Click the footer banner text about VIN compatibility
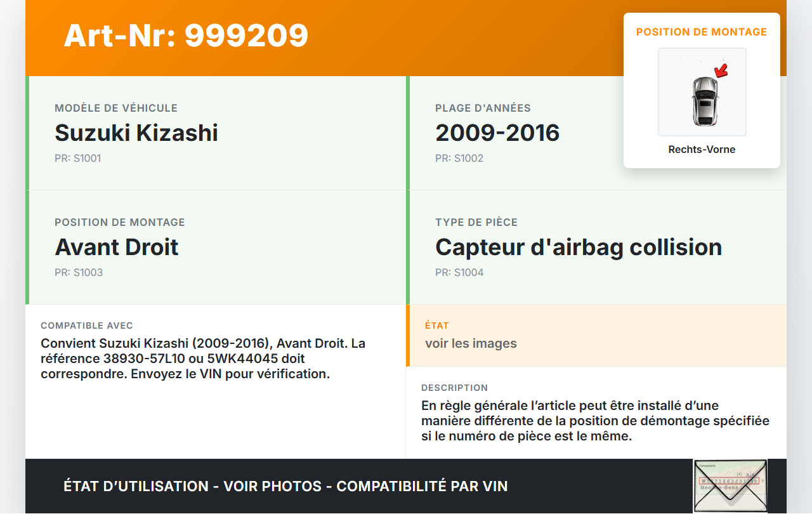 [x=285, y=486]
